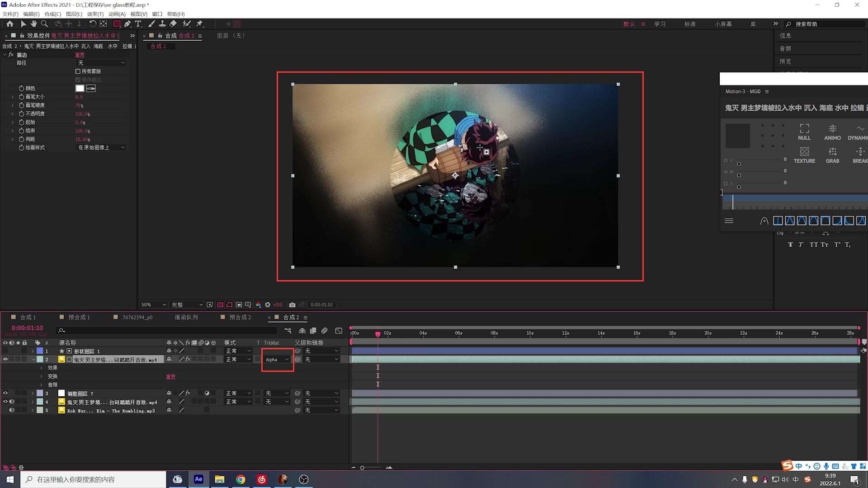Mute audio of layer 4
The height and width of the screenshot is (488, 868).
click(x=12, y=402)
